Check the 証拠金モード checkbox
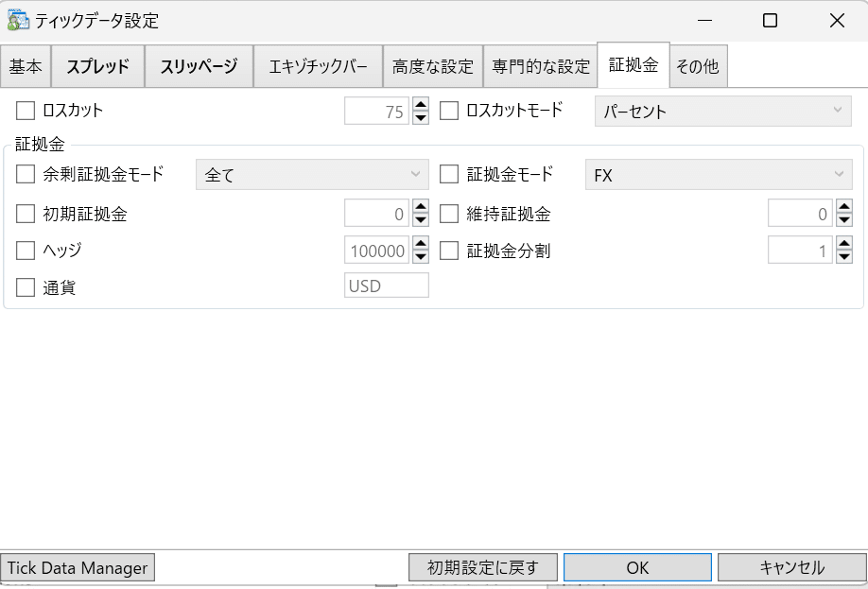Viewport: 868px width, 589px height. (450, 174)
